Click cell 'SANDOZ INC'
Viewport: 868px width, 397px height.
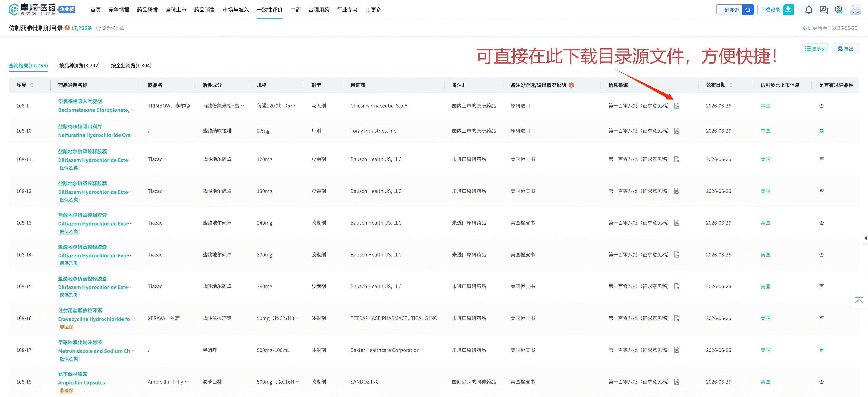tap(365, 382)
